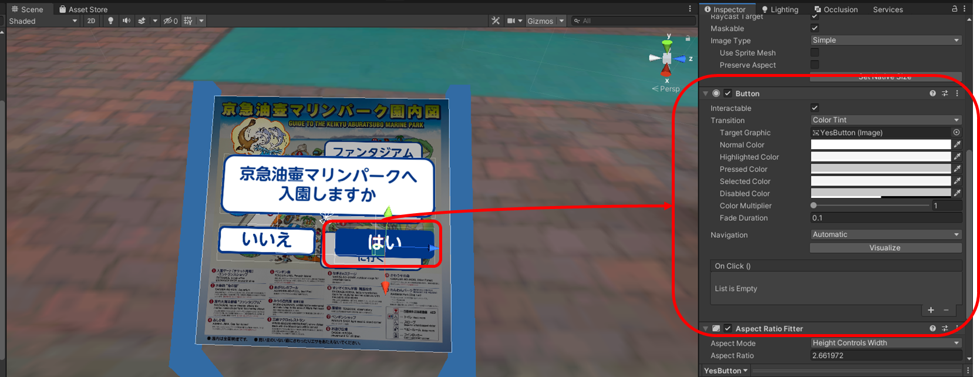Open Image Type dropdown set to Simple
The image size is (980, 377).
coord(885,40)
